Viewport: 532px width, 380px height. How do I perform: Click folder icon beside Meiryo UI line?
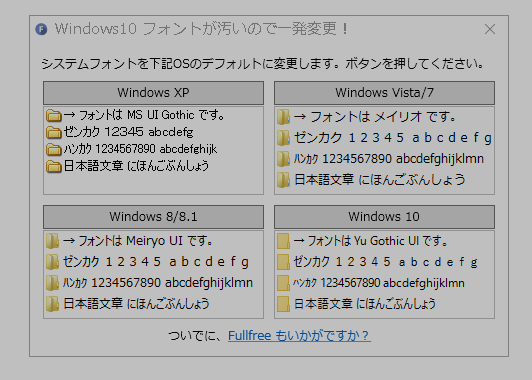point(52,241)
